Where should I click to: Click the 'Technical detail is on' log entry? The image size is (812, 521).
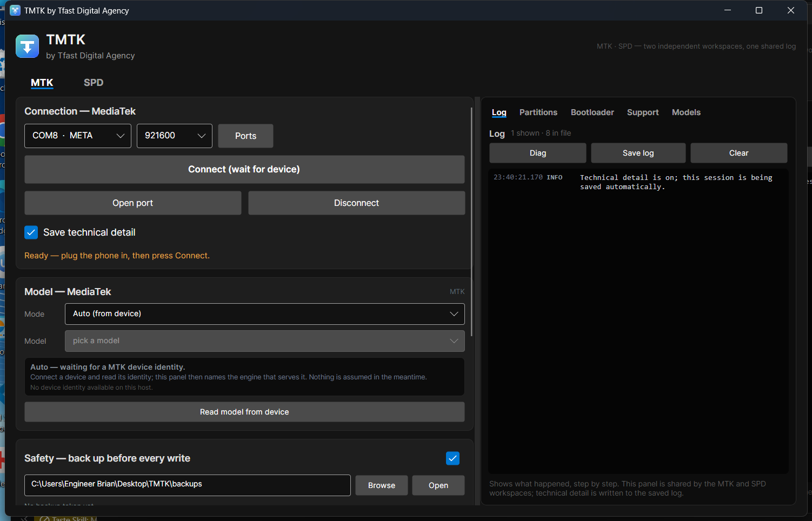click(676, 182)
